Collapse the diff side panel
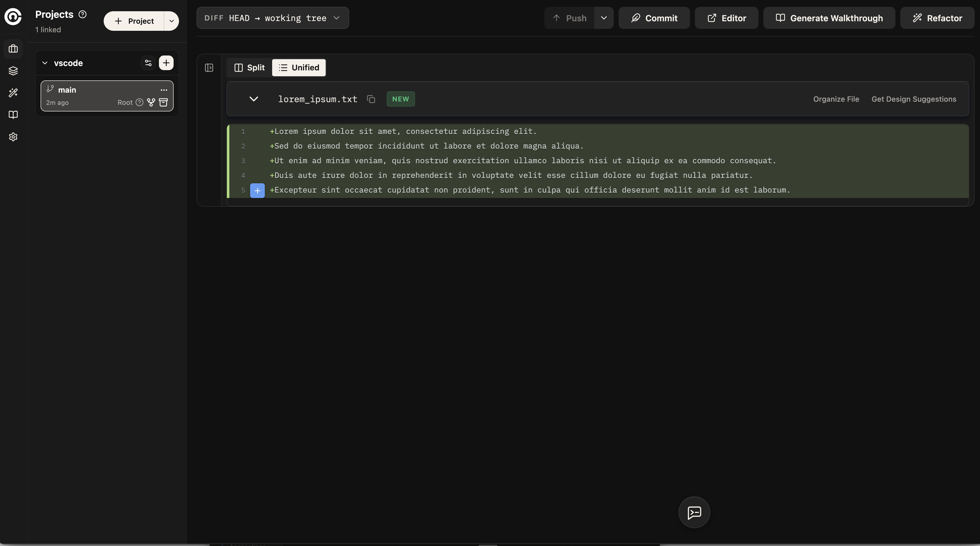 click(x=209, y=68)
